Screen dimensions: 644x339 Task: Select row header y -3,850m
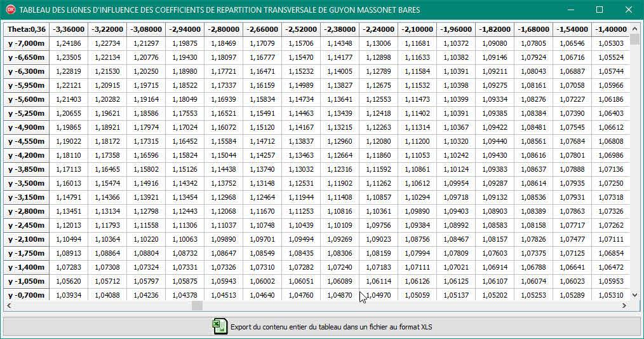(27, 169)
